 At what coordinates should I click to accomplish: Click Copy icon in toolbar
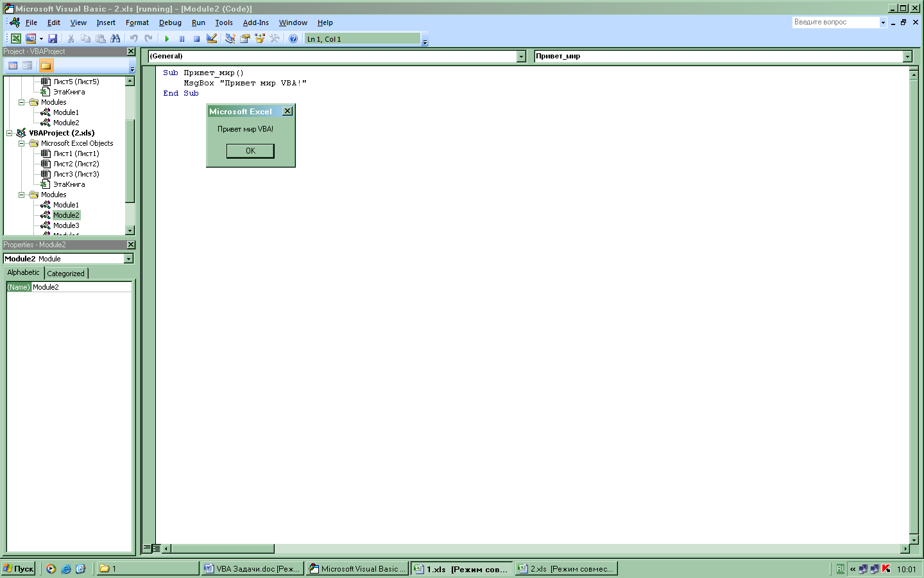tap(85, 39)
